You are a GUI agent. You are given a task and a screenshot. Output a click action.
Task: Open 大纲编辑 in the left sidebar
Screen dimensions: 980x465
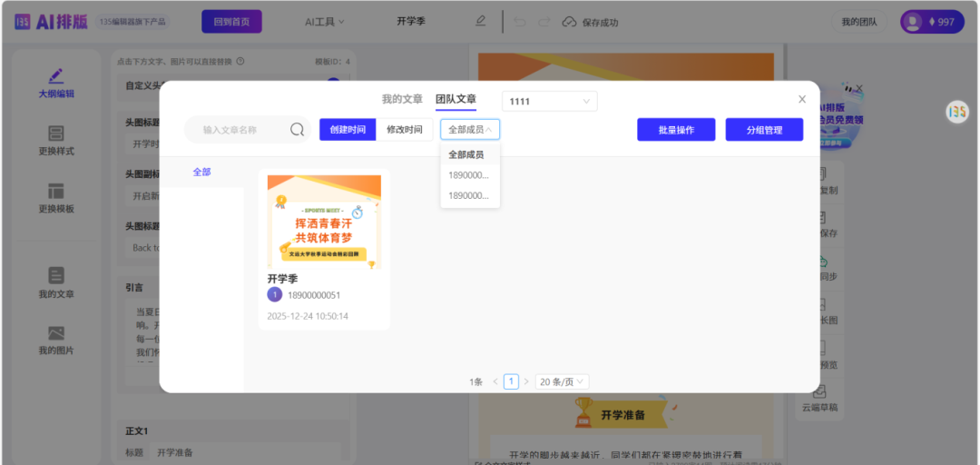tap(56, 84)
